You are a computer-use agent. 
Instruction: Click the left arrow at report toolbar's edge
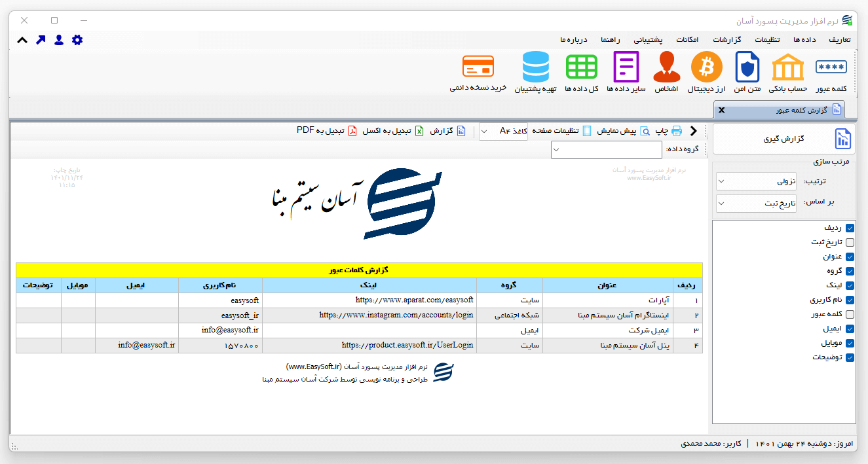click(x=694, y=131)
